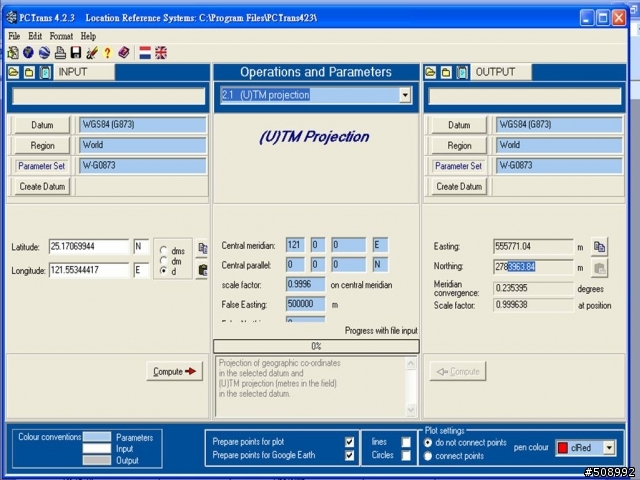Click the paintbrush tools icon
This screenshot has width=640, height=480.
(x=92, y=52)
